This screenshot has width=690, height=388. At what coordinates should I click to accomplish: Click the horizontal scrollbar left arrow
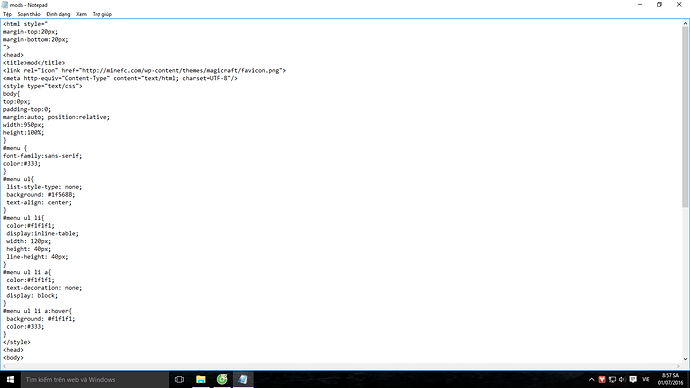point(4,366)
